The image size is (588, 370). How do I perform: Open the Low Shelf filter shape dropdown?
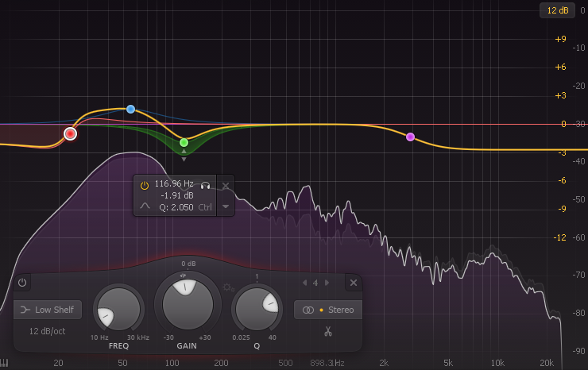(x=47, y=310)
